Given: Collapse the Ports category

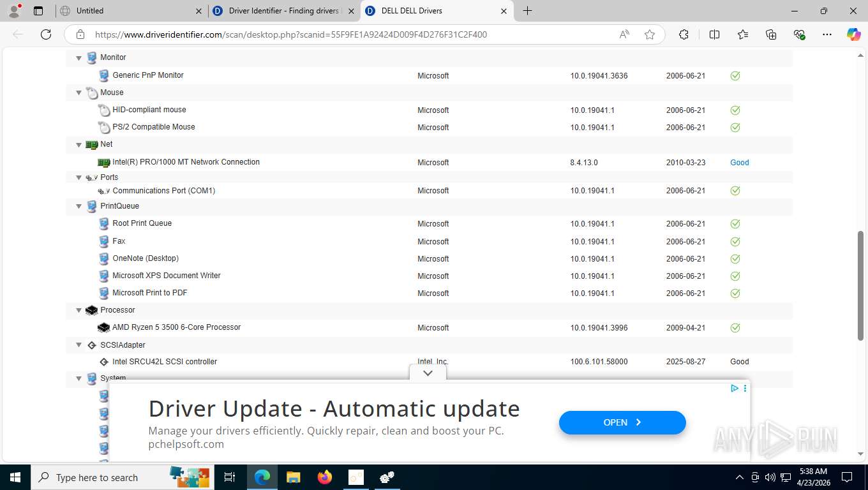Looking at the screenshot, I should click(79, 177).
